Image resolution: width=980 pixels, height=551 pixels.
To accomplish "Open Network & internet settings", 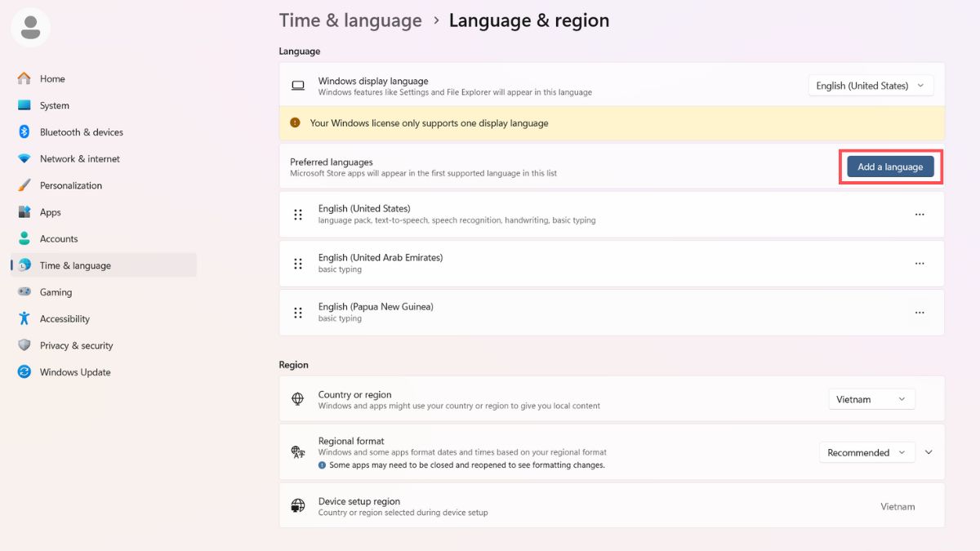I will click(103, 158).
